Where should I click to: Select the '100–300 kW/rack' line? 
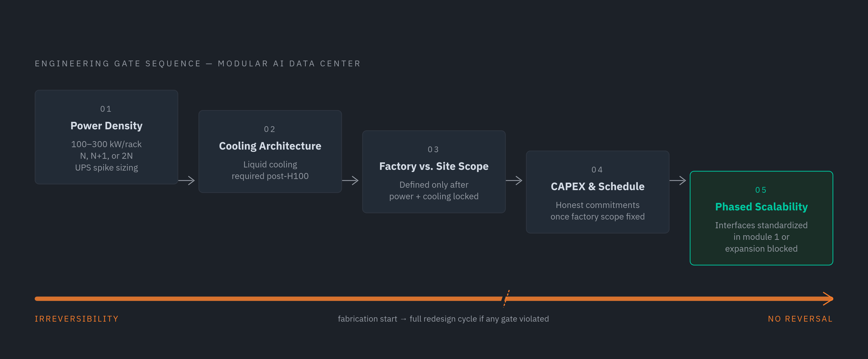[x=107, y=144]
